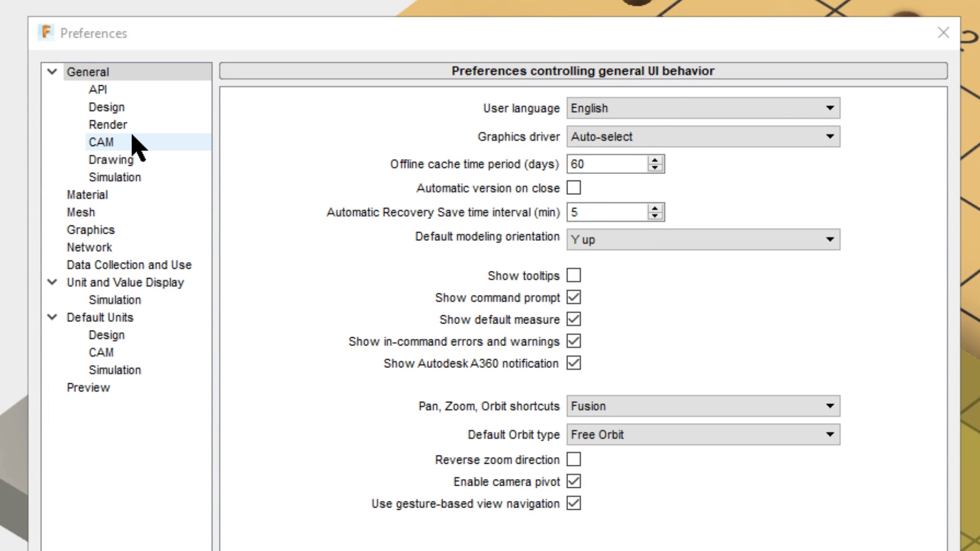Expand the Unit and Value Display section

53,282
